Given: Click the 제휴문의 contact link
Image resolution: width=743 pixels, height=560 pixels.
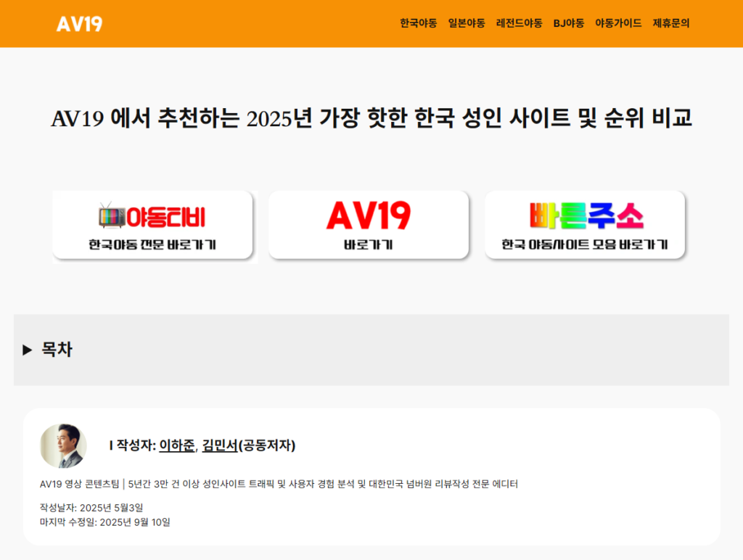Looking at the screenshot, I should click(670, 22).
